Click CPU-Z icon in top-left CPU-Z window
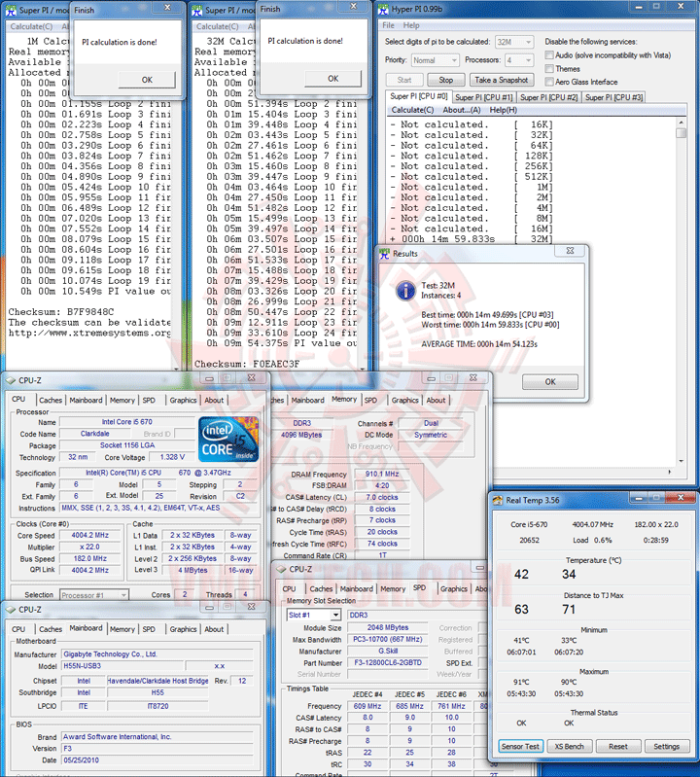This screenshot has height=777, width=700. point(10,380)
